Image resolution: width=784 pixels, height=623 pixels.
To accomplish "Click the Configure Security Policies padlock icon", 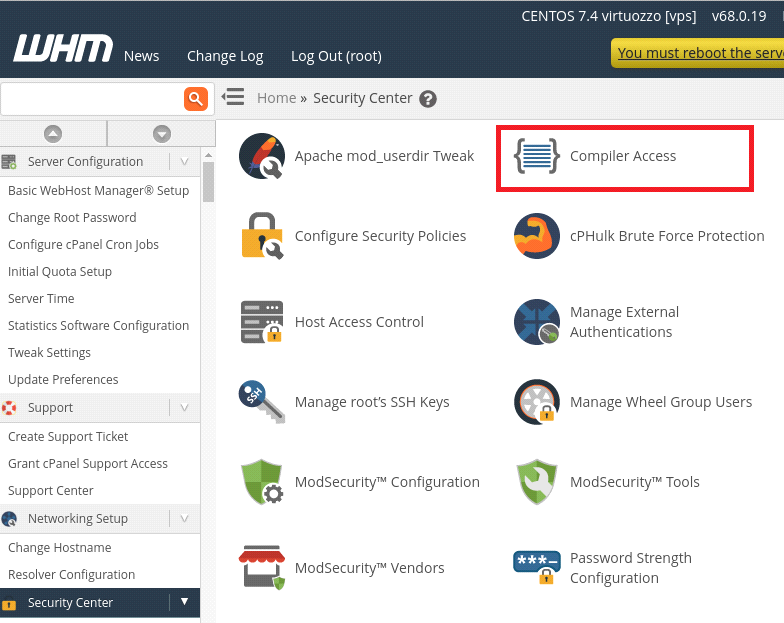I will coord(262,236).
